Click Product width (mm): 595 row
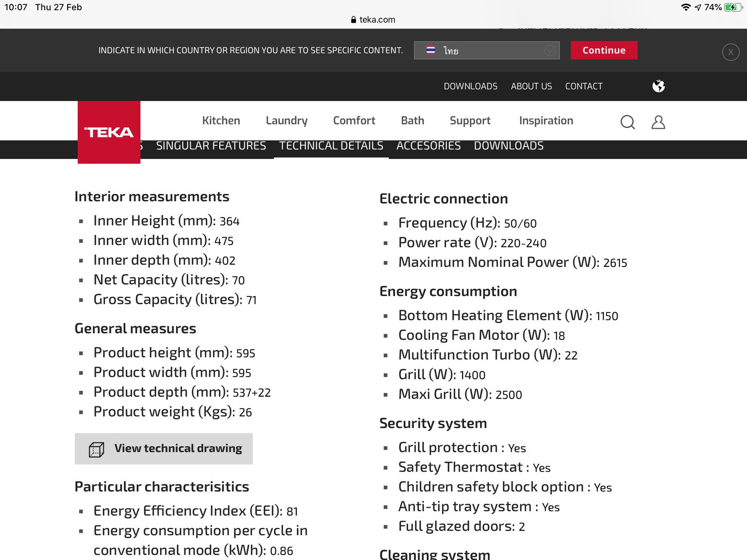This screenshot has width=747, height=560. pos(172,373)
